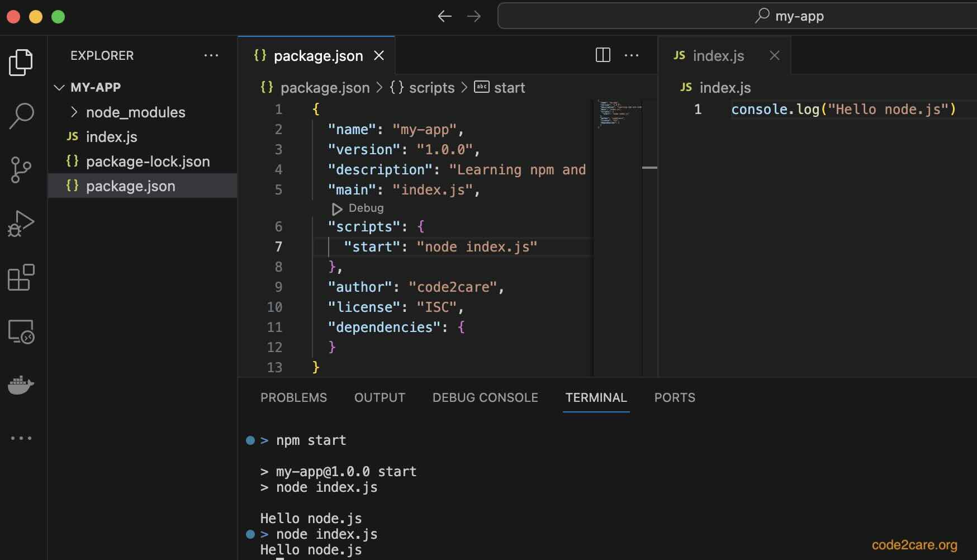Viewport: 977px width, 560px height.
Task: Open the Remote Explorer panel
Action: click(21, 332)
